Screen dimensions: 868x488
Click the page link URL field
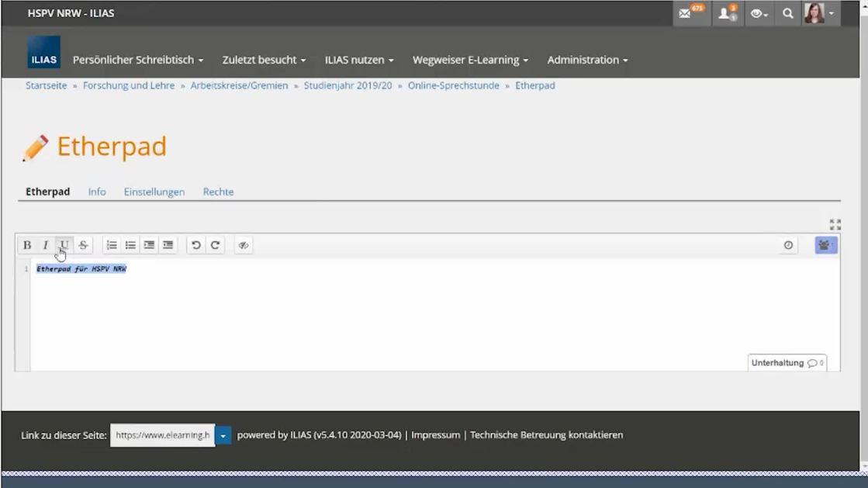pos(163,435)
